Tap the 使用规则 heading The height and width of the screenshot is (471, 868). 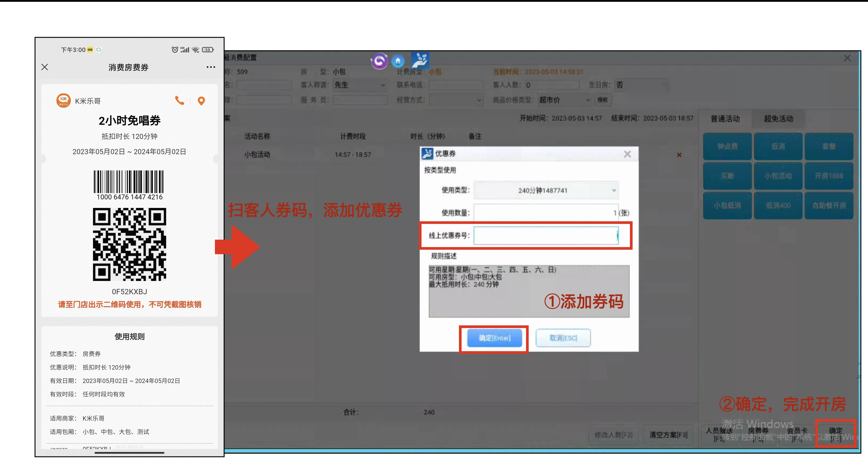[129, 336]
